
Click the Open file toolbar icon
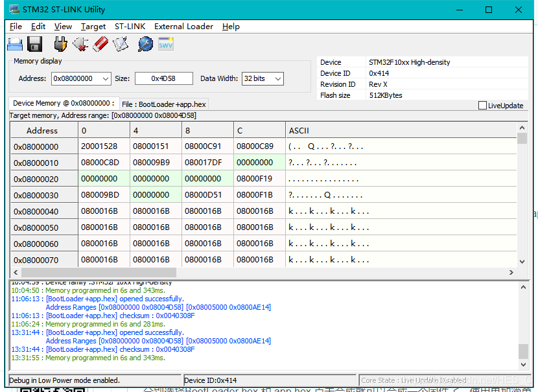15,43
